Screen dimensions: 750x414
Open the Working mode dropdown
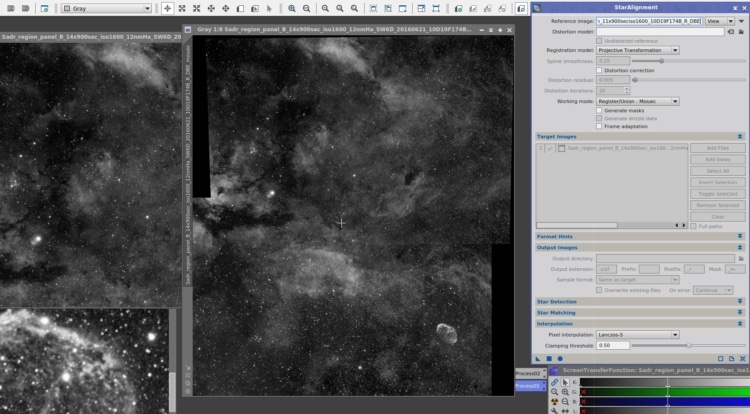point(638,101)
